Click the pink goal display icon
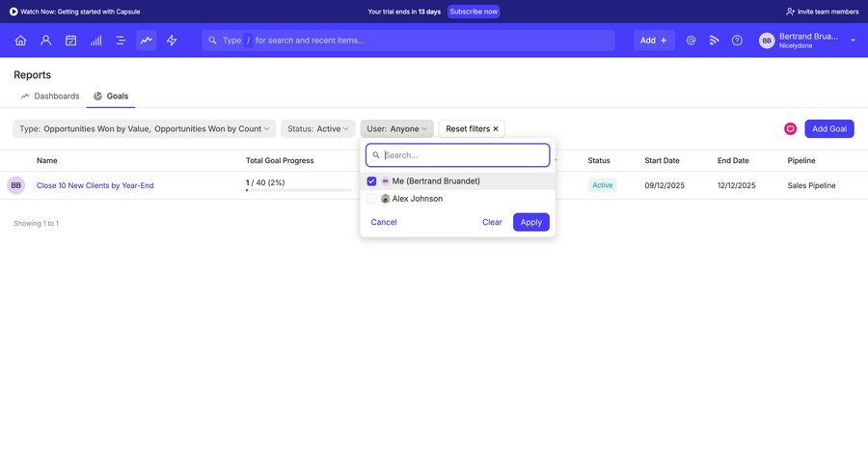The height and width of the screenshot is (467, 868). click(790, 129)
